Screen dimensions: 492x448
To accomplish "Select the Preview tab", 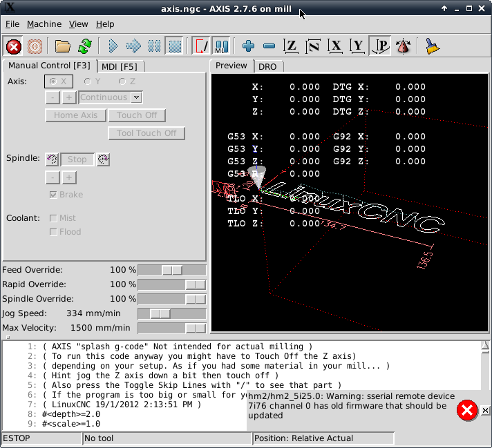I will (231, 66).
